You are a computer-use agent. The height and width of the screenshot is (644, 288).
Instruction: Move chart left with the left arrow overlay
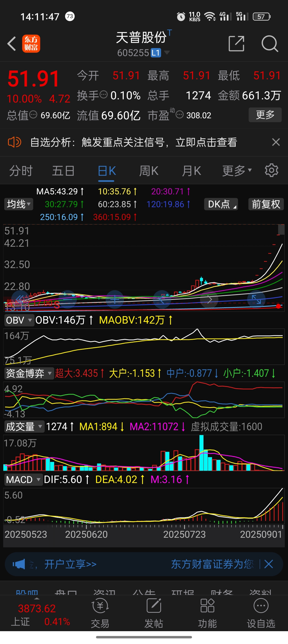pyautogui.click(x=162, y=299)
